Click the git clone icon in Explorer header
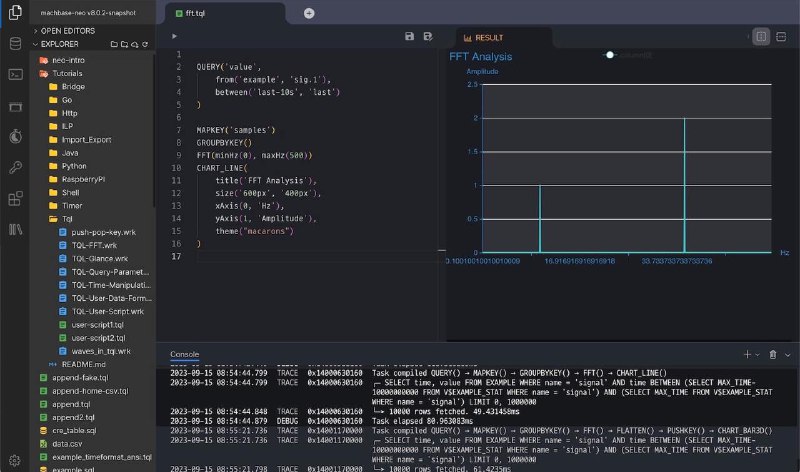 click(x=135, y=44)
